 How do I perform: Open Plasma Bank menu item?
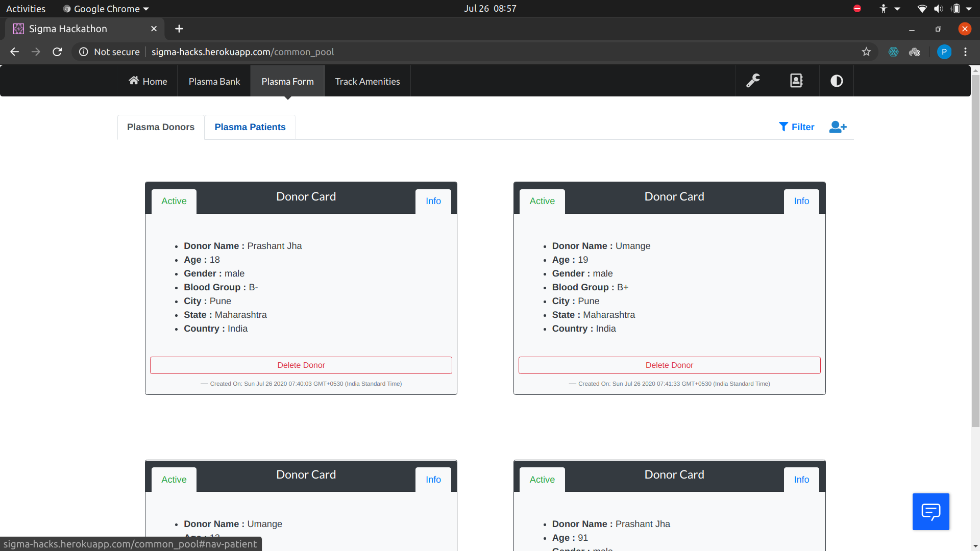[x=214, y=82]
